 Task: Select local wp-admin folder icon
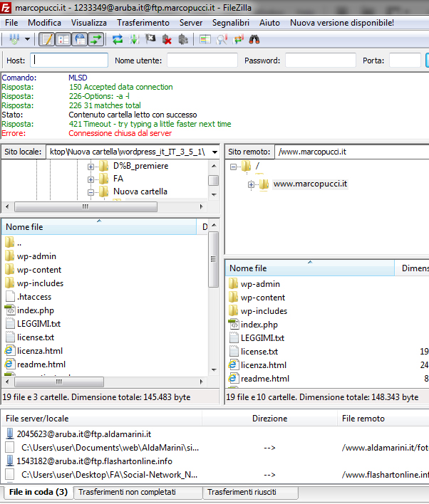(10, 256)
